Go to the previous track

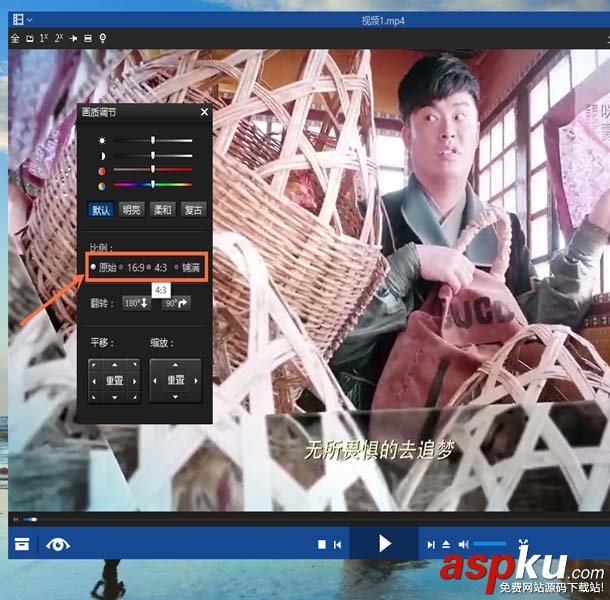point(337,545)
